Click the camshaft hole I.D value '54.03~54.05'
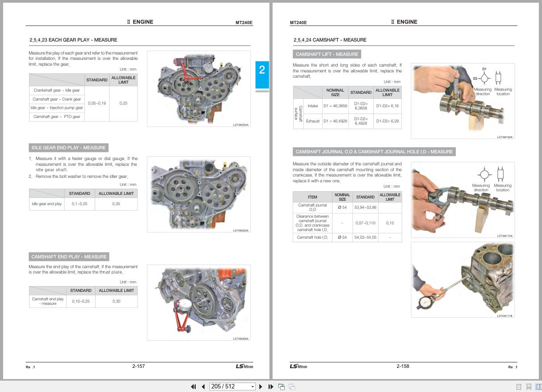This screenshot has height=392, width=542. point(366,237)
